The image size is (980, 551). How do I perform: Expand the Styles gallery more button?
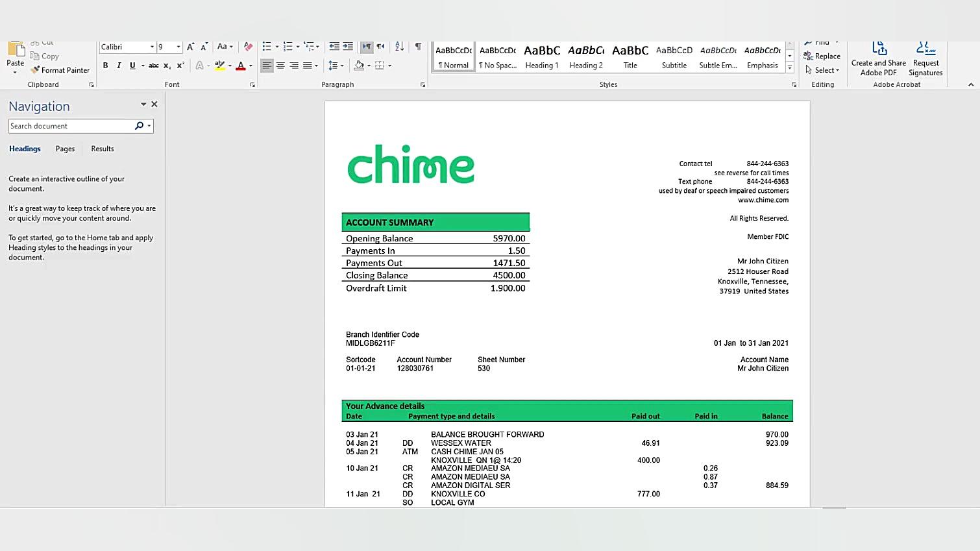coord(790,67)
